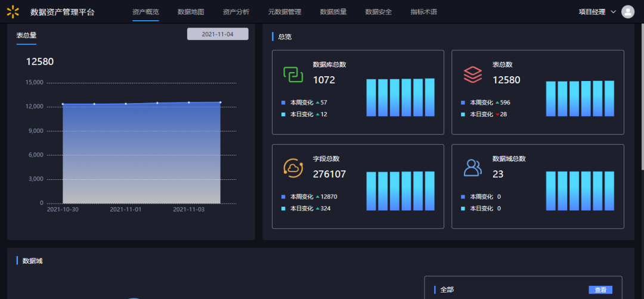Click the 9,000 y-axis label
This screenshot has width=644, height=299.
[35, 131]
